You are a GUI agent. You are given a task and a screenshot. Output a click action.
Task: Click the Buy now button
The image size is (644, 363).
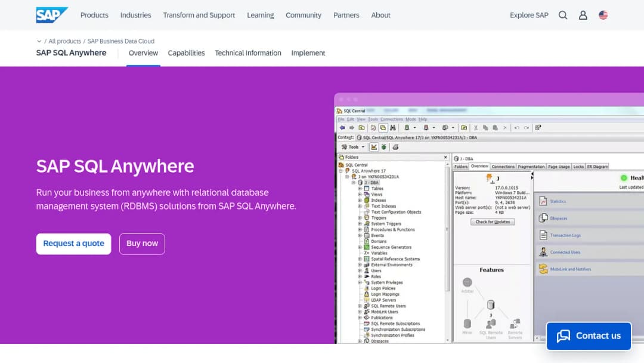(x=142, y=244)
